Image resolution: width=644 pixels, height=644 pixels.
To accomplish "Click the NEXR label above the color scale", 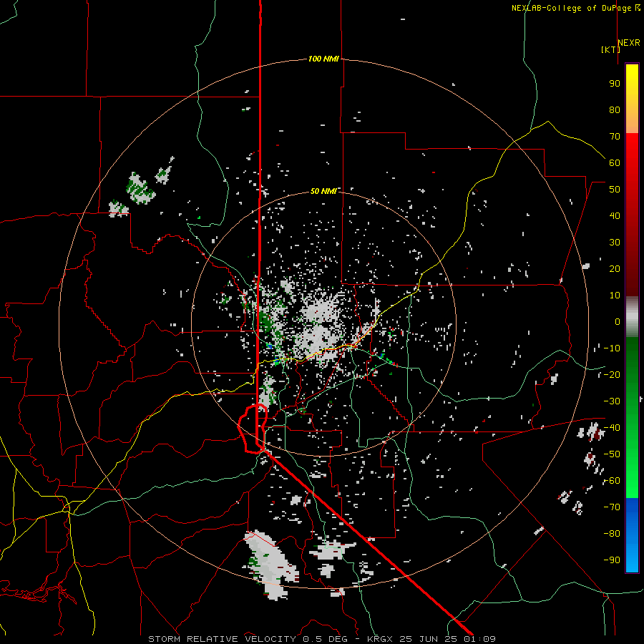I will click(629, 42).
